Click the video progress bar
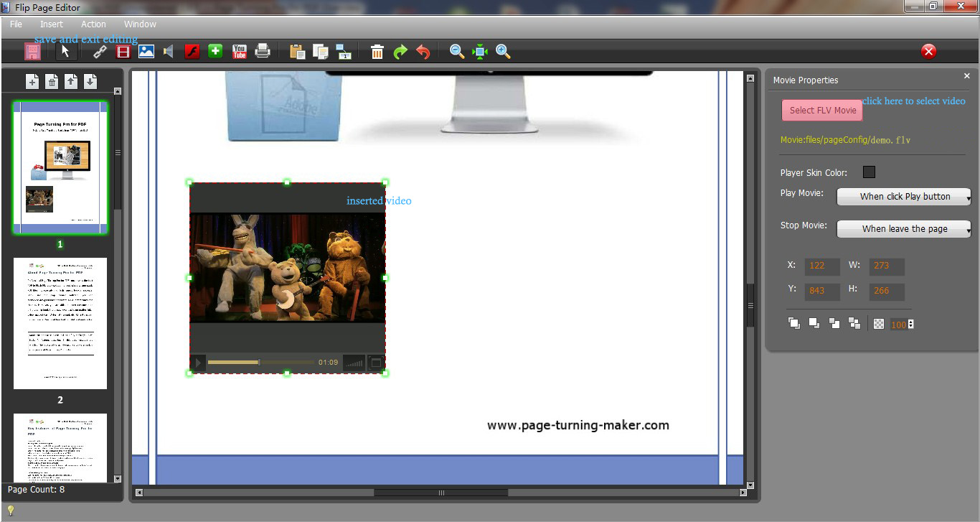The height and width of the screenshot is (522, 980). coord(260,363)
